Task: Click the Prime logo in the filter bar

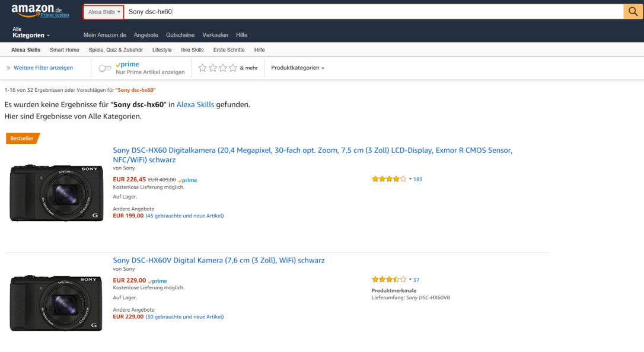Action: (x=127, y=65)
